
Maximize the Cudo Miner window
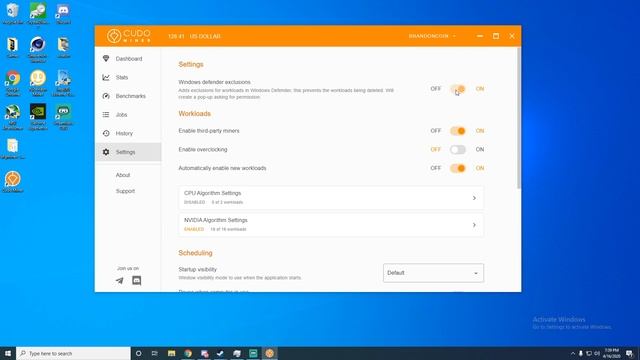[x=496, y=36]
